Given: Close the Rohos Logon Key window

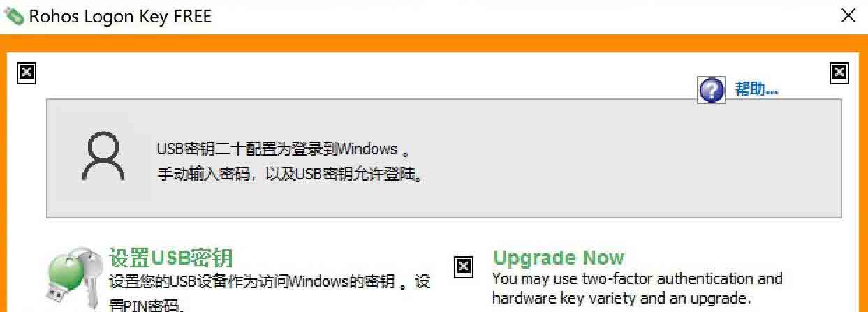Looking at the screenshot, I should 848,16.
